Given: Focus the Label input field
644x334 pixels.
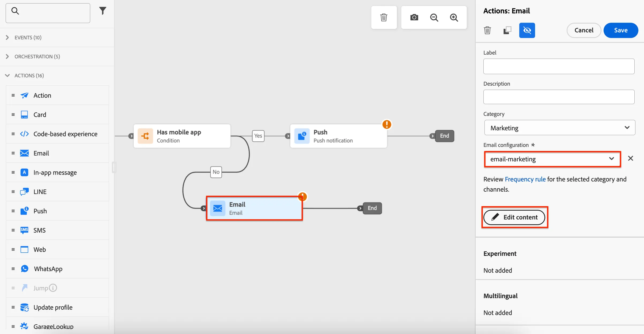Looking at the screenshot, I should (x=559, y=66).
